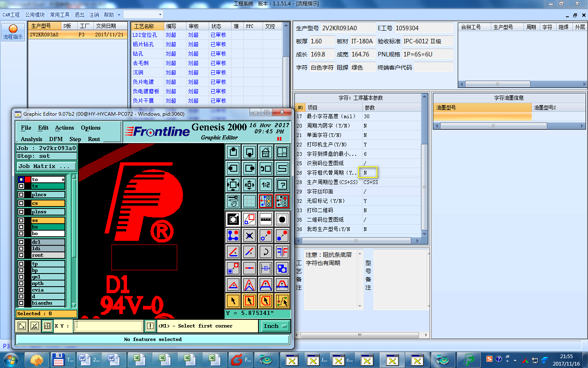The height and width of the screenshot is (368, 588).
Task: Click the black-square highlight feature icon
Action: [x=233, y=219]
